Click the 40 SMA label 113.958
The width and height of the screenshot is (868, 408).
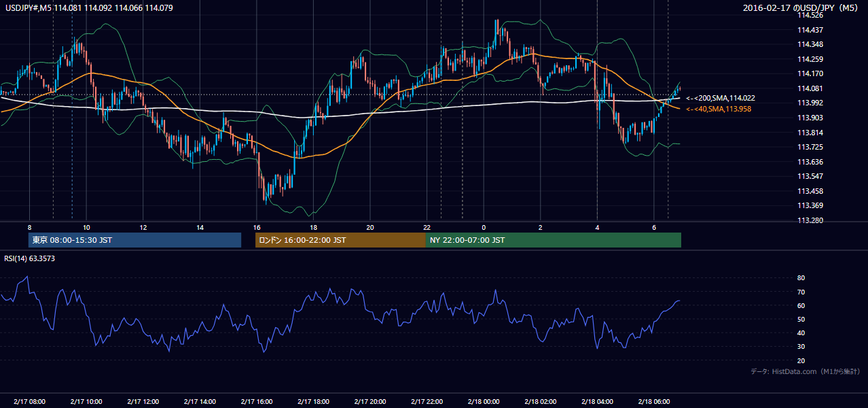click(719, 109)
